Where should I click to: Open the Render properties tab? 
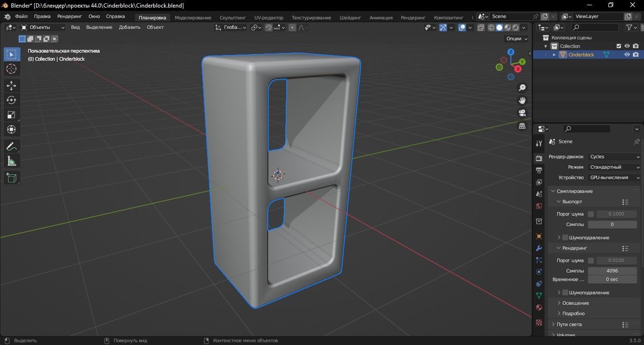click(x=539, y=158)
